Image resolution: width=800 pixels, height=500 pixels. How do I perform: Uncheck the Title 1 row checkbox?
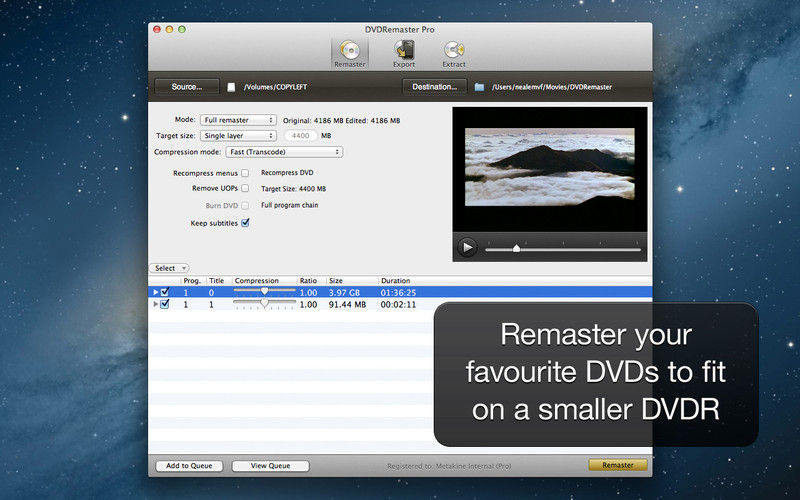click(165, 304)
